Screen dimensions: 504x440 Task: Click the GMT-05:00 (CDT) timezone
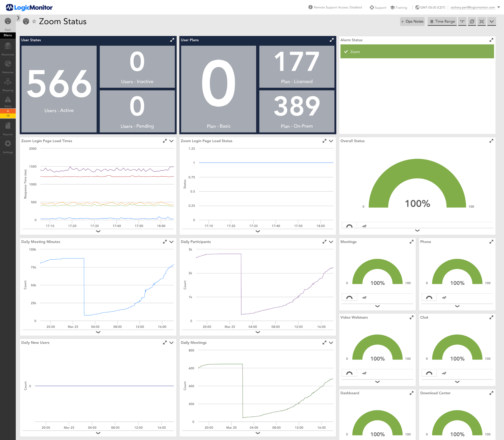(430, 7)
